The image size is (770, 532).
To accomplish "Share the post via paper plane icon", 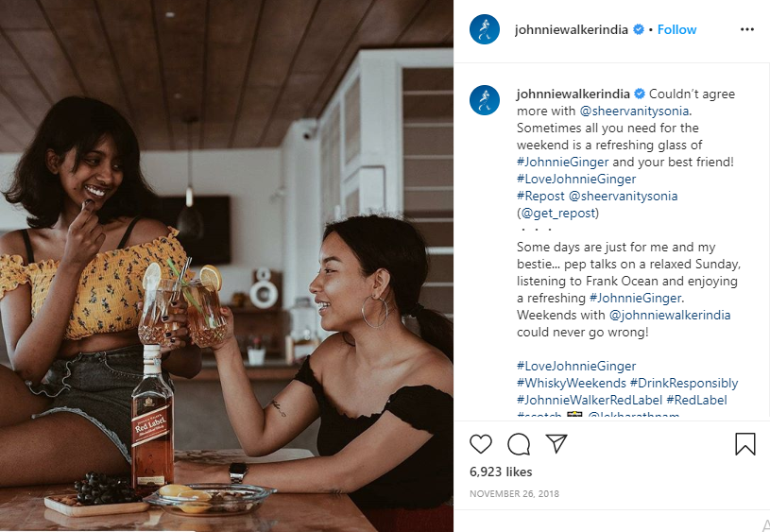I will (x=556, y=443).
